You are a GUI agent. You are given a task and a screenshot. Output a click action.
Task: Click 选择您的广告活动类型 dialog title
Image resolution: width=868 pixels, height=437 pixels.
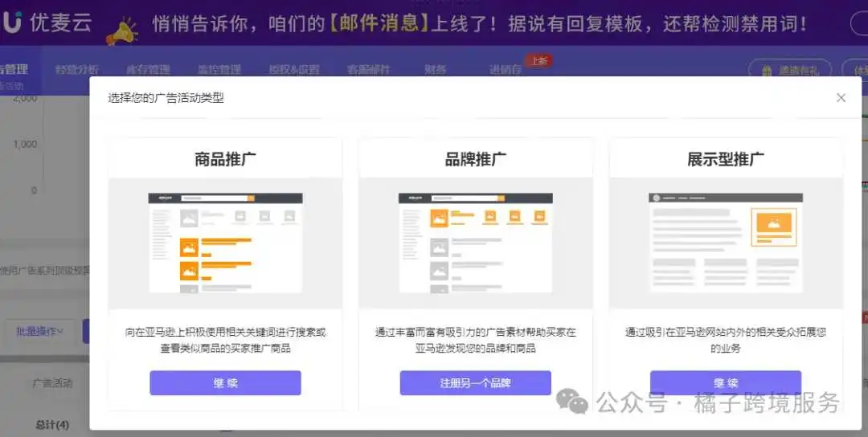point(166,98)
